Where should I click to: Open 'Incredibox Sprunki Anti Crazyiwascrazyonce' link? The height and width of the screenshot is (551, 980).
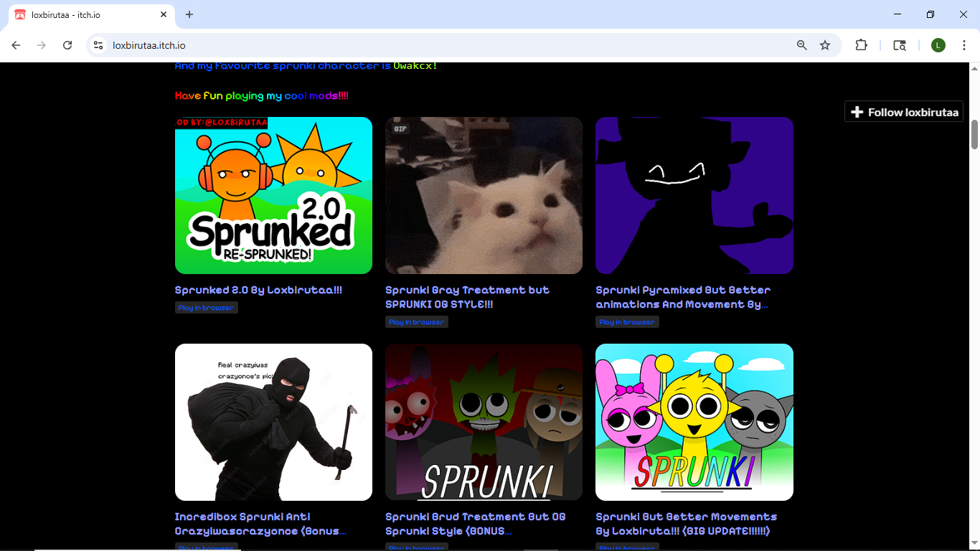(x=260, y=524)
